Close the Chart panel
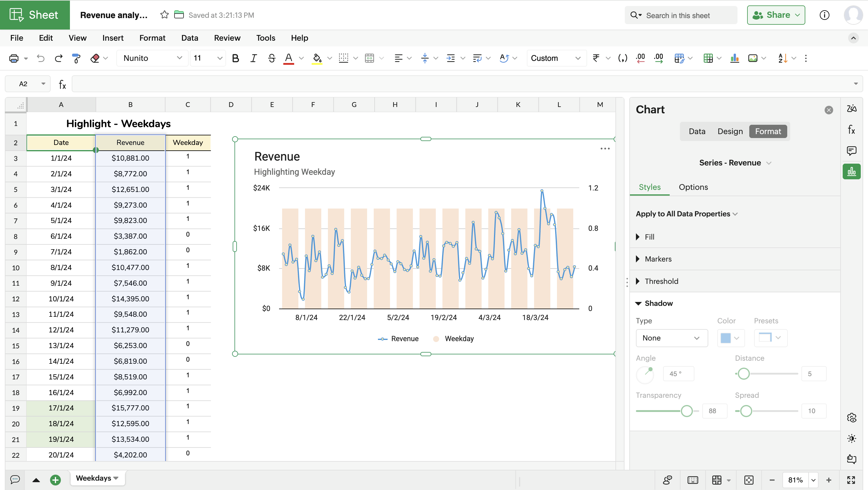 click(x=829, y=110)
